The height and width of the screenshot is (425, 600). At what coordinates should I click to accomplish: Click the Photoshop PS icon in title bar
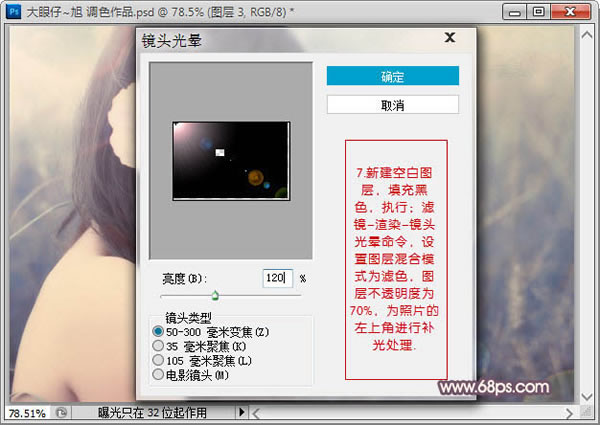pyautogui.click(x=11, y=11)
